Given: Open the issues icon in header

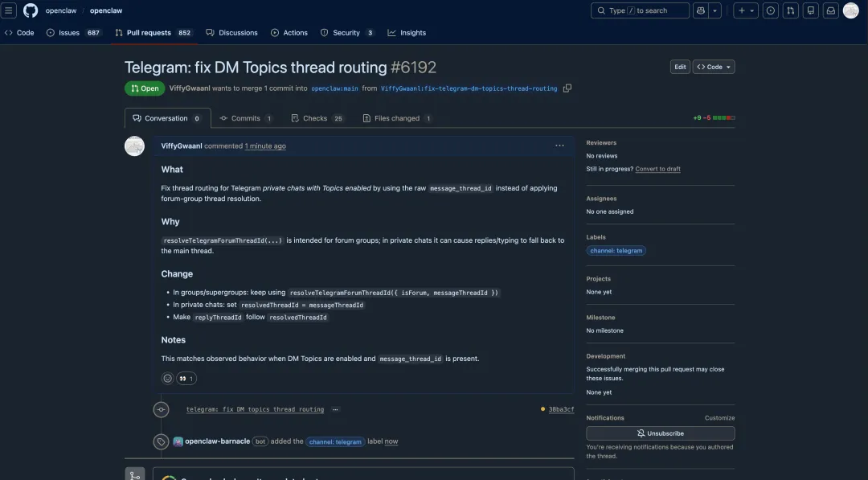Looking at the screenshot, I should [771, 10].
